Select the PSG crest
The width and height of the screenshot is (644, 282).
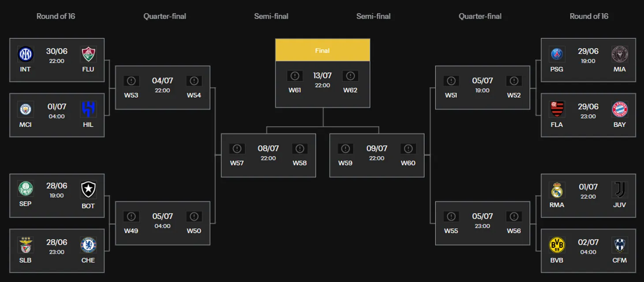557,54
